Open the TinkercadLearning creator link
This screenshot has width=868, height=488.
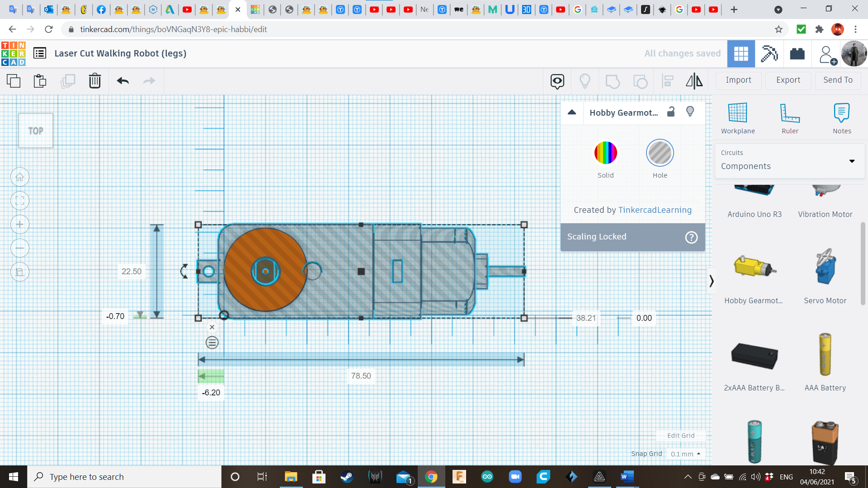pyautogui.click(x=655, y=210)
